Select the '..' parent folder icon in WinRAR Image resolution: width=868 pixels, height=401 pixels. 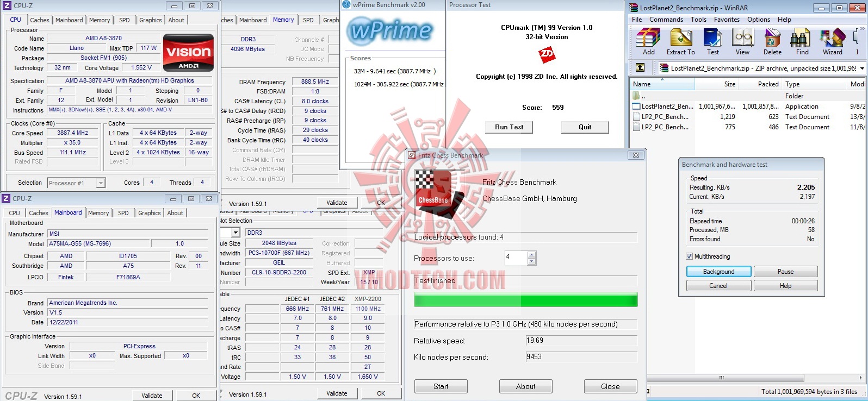636,96
